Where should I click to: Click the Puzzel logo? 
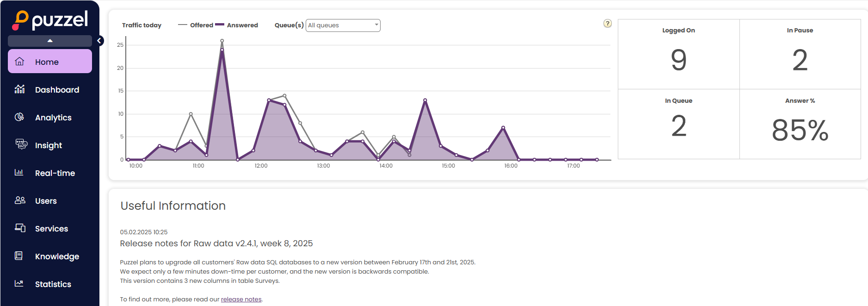pyautogui.click(x=50, y=20)
